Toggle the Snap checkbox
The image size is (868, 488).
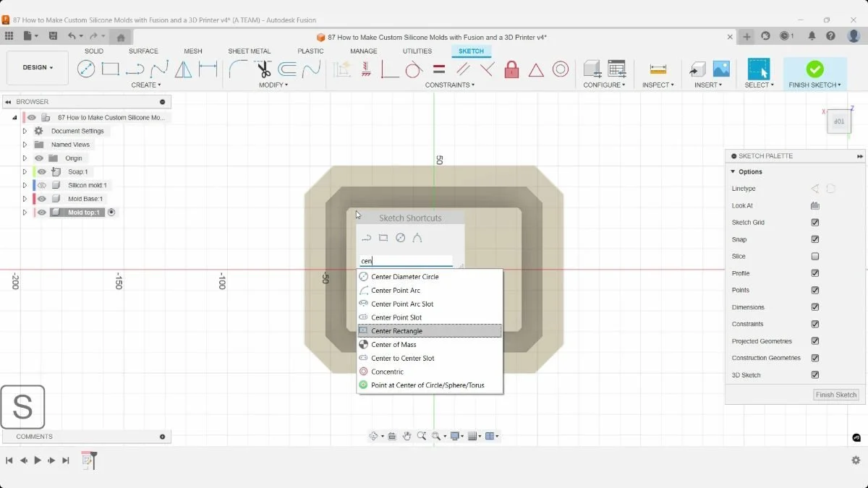tap(815, 239)
